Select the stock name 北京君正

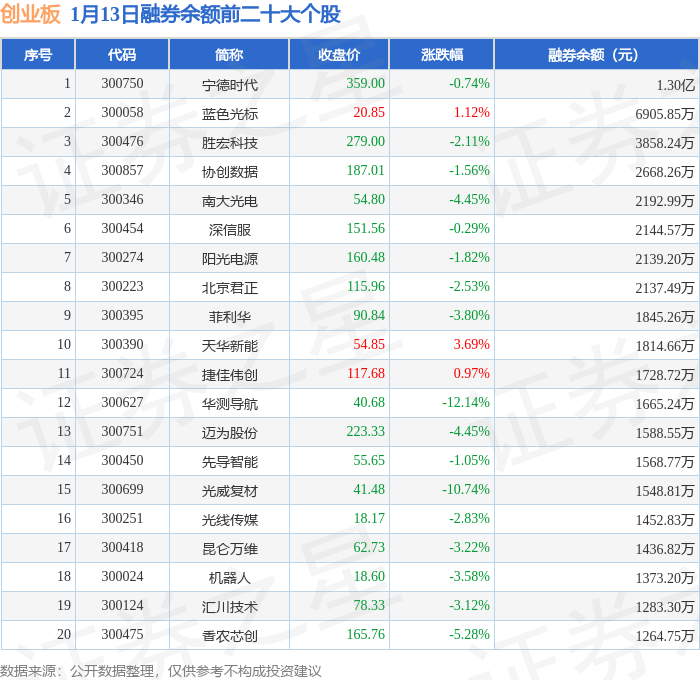(229, 288)
